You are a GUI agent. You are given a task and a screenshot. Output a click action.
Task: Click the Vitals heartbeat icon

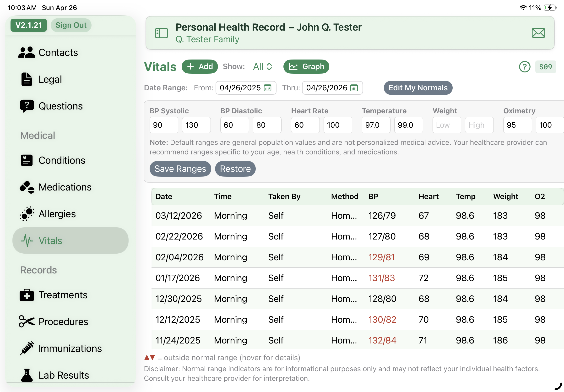[x=27, y=240]
